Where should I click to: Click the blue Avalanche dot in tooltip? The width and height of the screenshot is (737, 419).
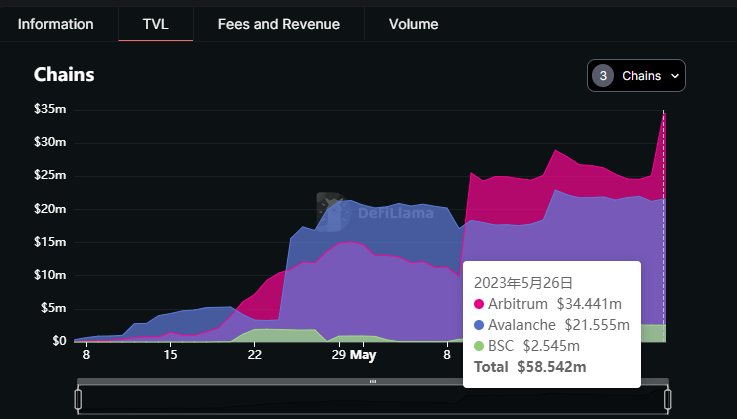(x=479, y=325)
